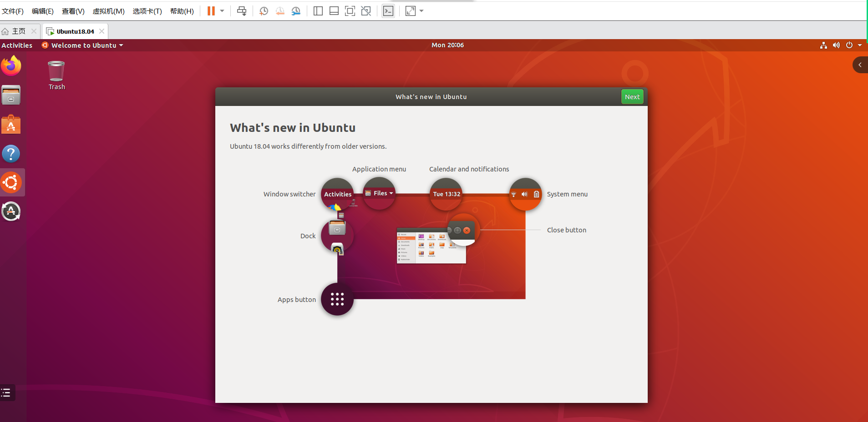Take a snapshot of the virtual machine
Viewport: 868px width, 422px height.
point(264,11)
